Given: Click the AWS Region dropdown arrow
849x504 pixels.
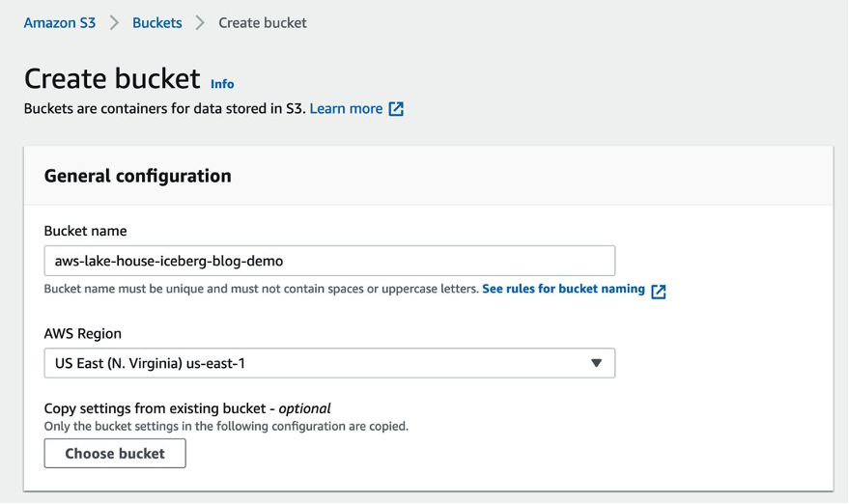Looking at the screenshot, I should pos(596,363).
